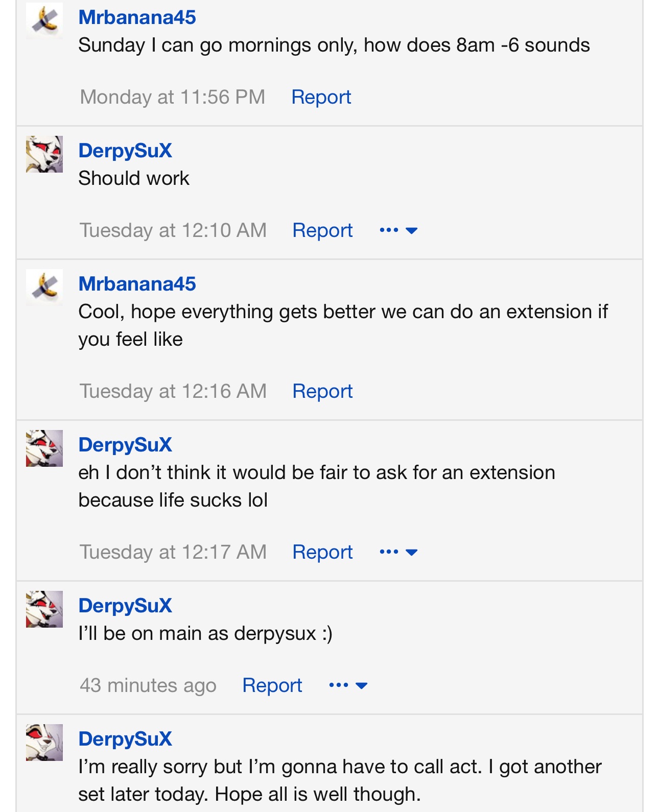The height and width of the screenshot is (812, 659).
Task: Click DerpySuX avatar on the "call act" comment
Action: coord(44,743)
